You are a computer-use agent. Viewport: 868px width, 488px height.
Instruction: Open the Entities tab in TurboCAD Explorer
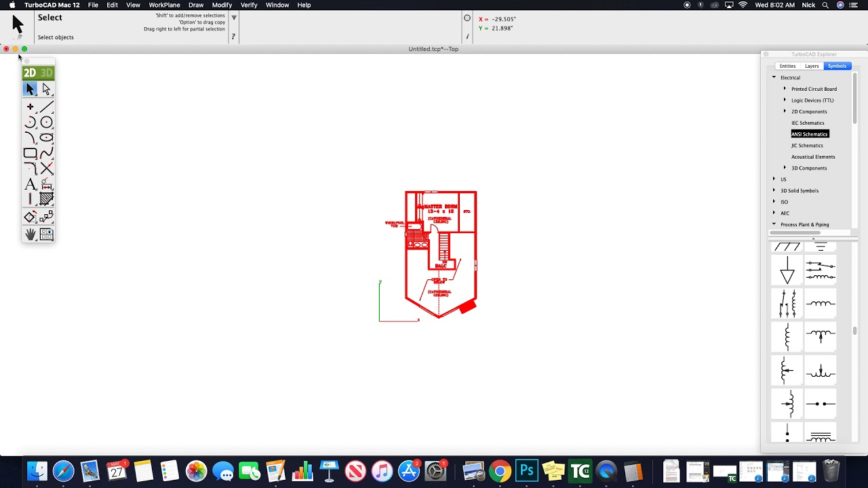coord(787,66)
